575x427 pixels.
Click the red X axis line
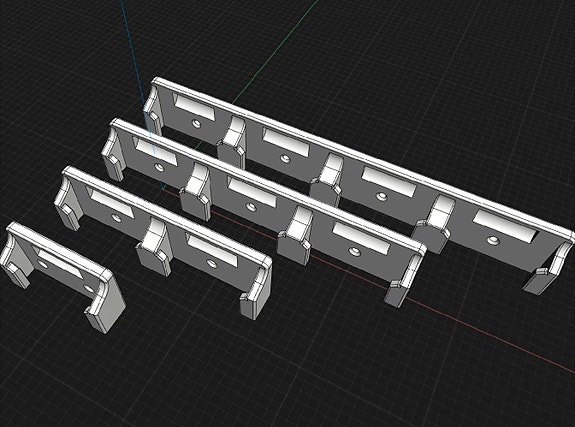click(477, 330)
